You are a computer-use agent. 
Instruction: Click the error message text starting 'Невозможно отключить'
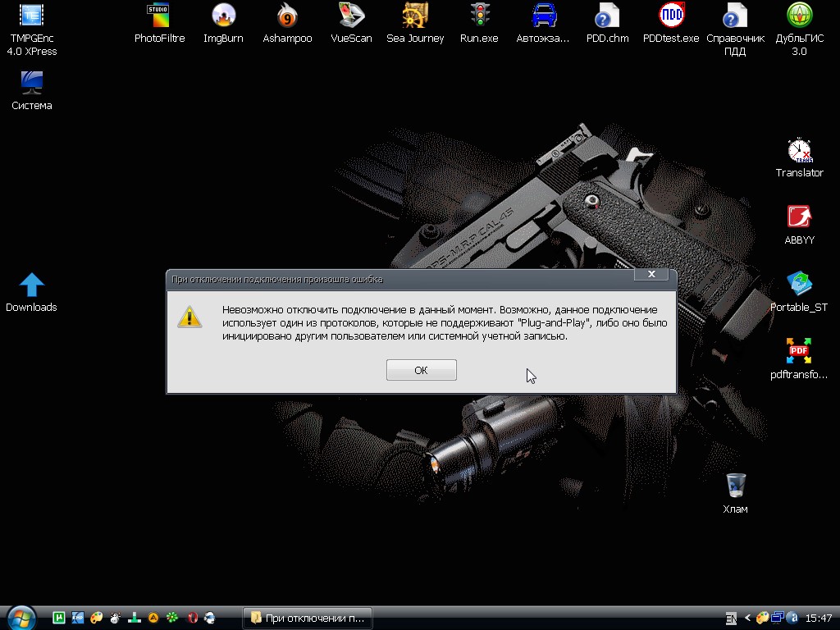[x=445, y=323]
